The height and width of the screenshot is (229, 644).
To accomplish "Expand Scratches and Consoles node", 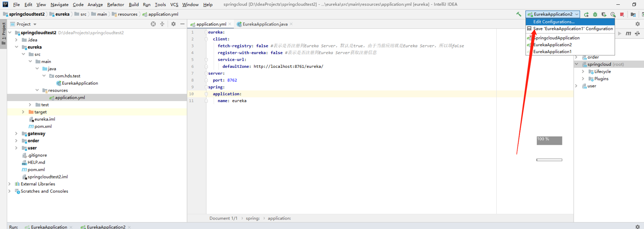I will tap(10, 191).
